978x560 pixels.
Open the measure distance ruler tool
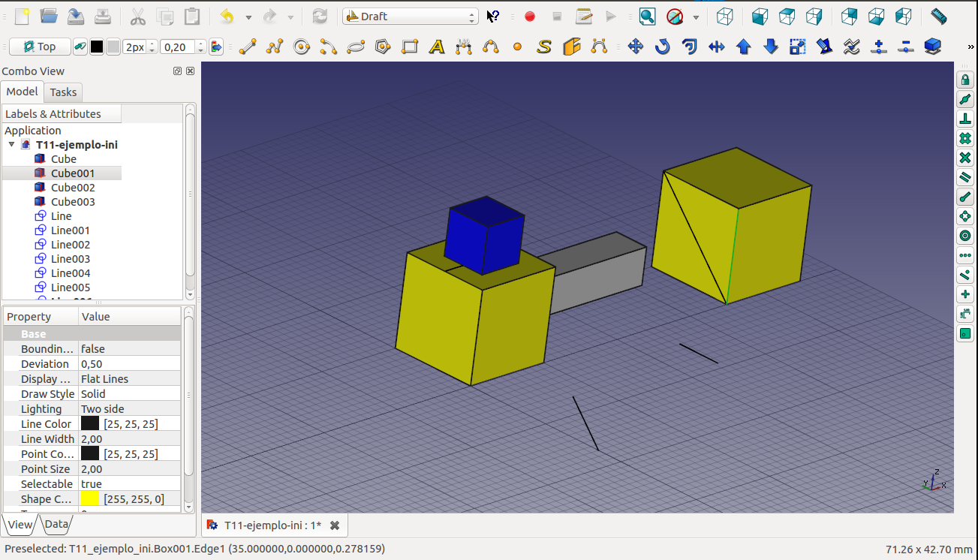[x=938, y=17]
